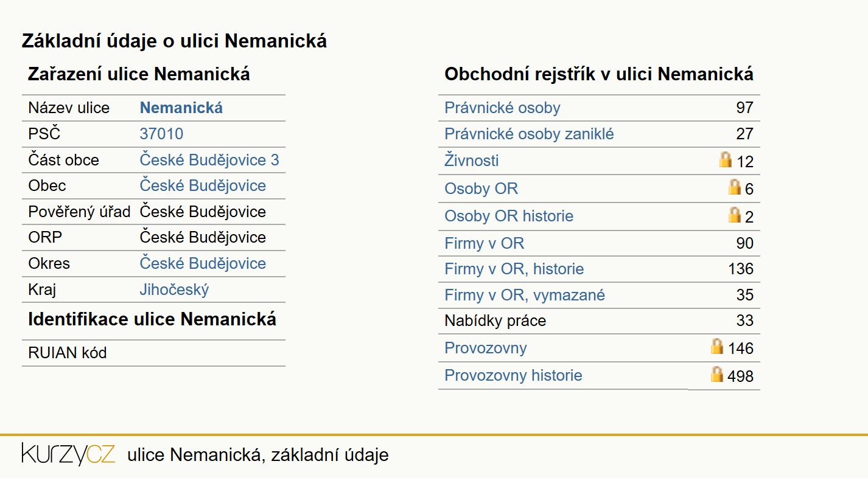Open České Budějovice 3 district link
This screenshot has width=868, height=478.
coord(209,160)
